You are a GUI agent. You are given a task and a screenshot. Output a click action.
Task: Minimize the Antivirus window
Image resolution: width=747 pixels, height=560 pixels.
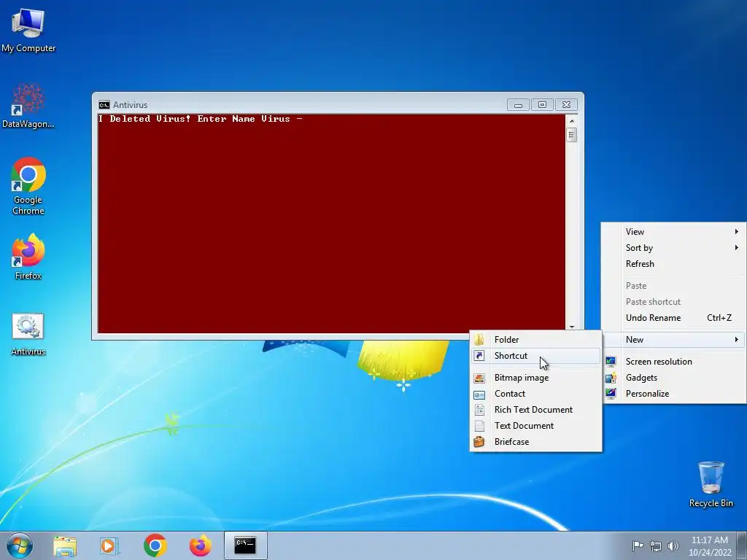coord(519,105)
